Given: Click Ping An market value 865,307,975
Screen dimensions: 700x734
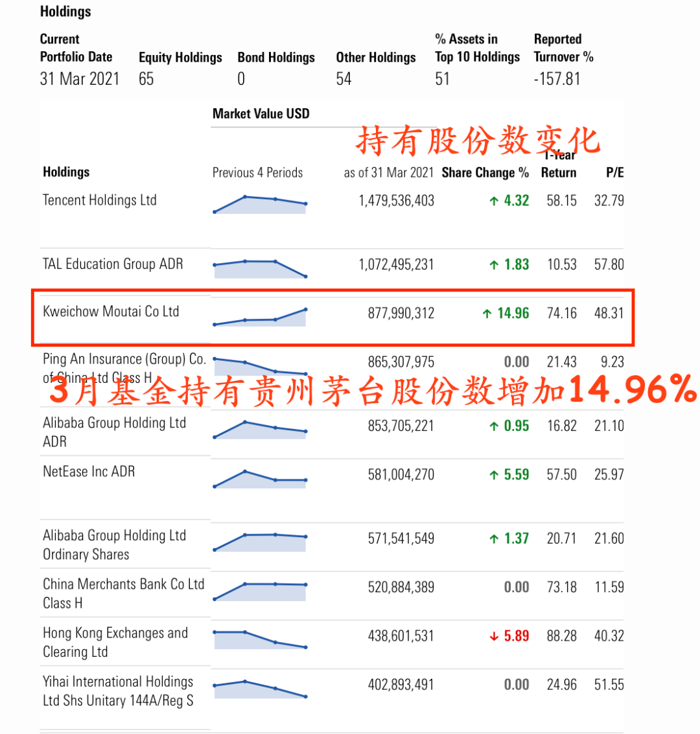Looking at the screenshot, I should [401, 362].
